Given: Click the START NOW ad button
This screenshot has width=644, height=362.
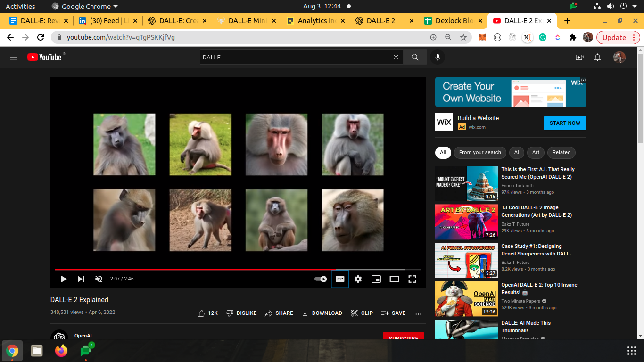Looking at the screenshot, I should click(x=565, y=123).
